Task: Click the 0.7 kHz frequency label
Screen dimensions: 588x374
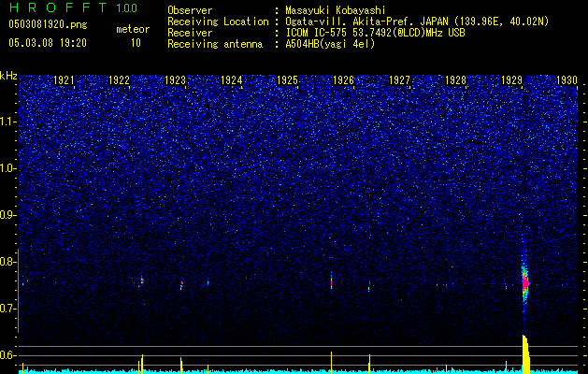Action: [x=7, y=309]
